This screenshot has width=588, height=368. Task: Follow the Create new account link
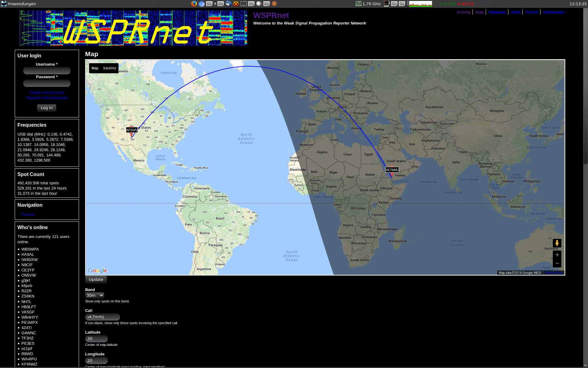(47, 93)
